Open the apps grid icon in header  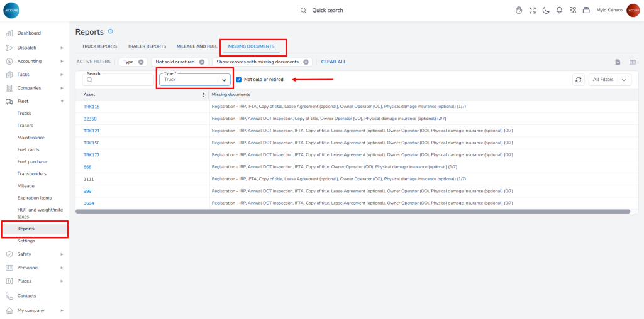(x=573, y=10)
